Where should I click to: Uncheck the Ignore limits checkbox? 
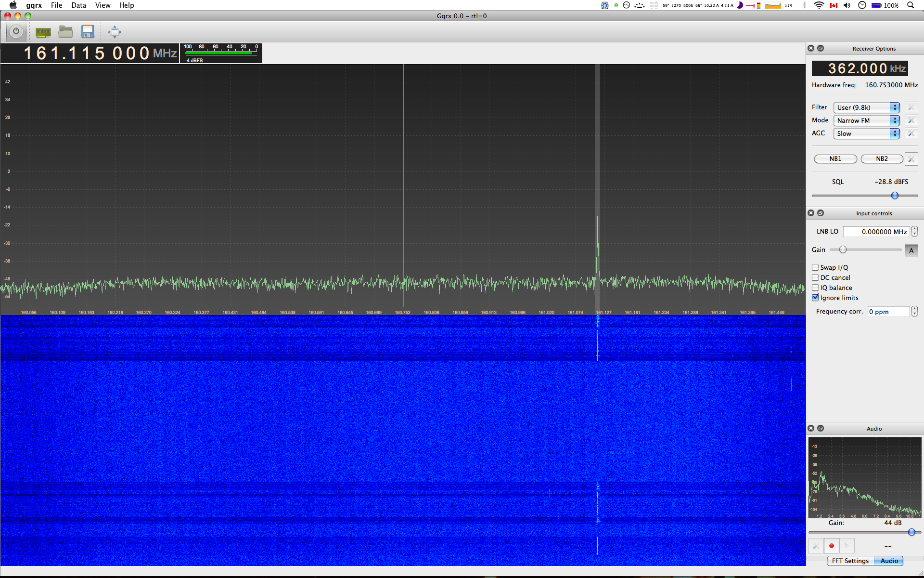815,298
